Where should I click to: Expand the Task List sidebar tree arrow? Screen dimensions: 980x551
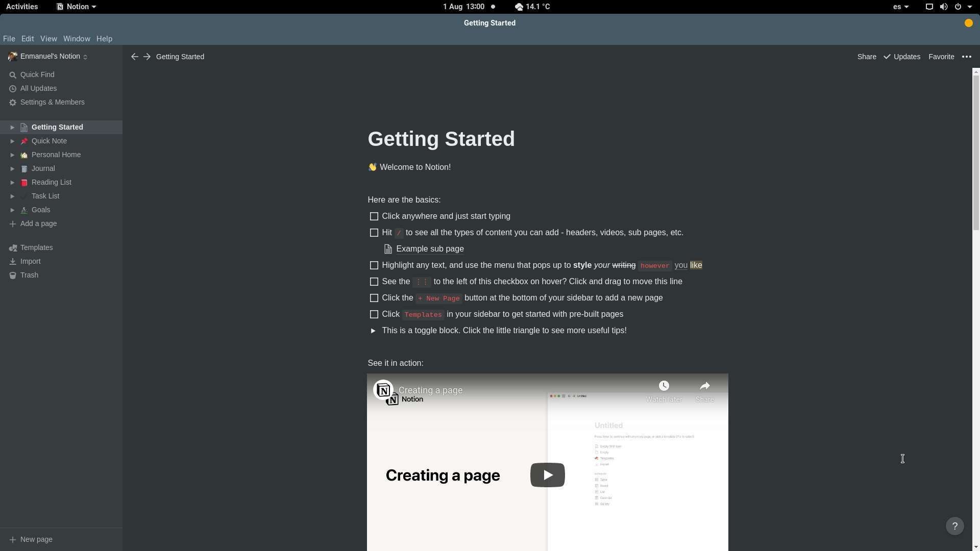click(x=12, y=196)
